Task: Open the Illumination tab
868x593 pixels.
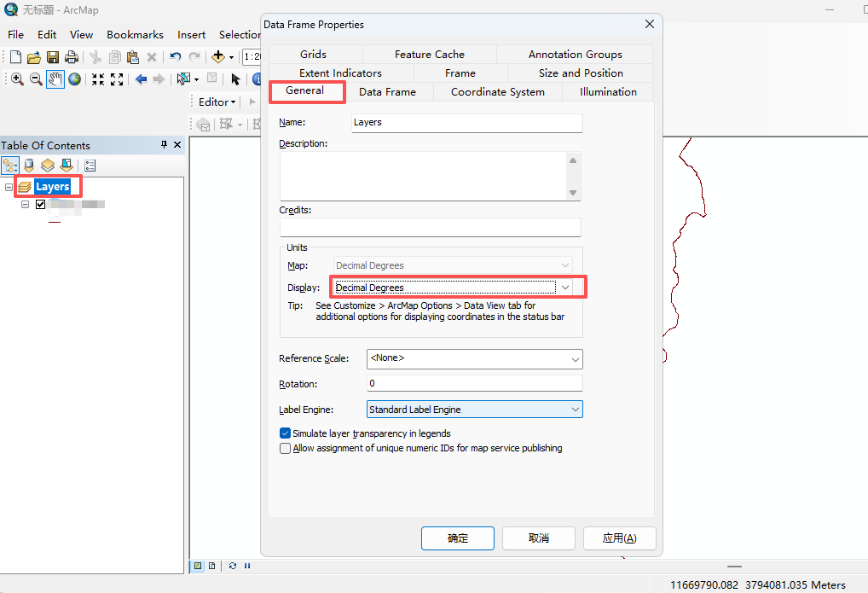Action: click(x=608, y=92)
